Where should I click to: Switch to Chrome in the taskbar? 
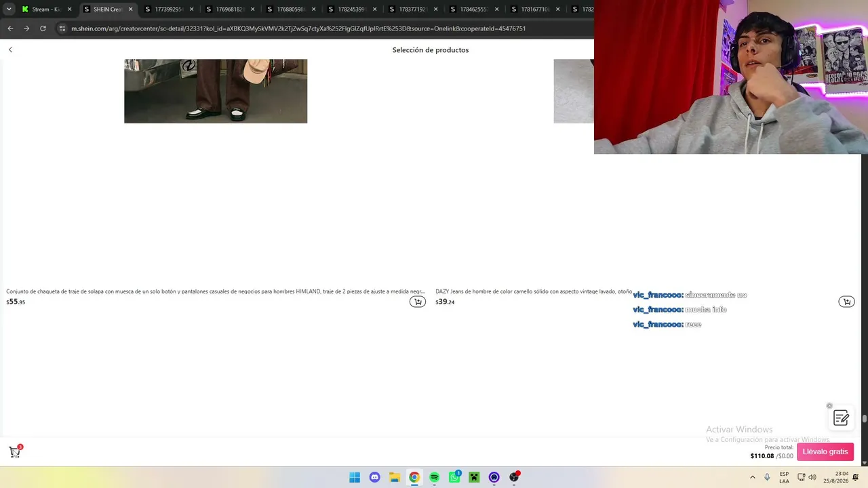(x=414, y=477)
